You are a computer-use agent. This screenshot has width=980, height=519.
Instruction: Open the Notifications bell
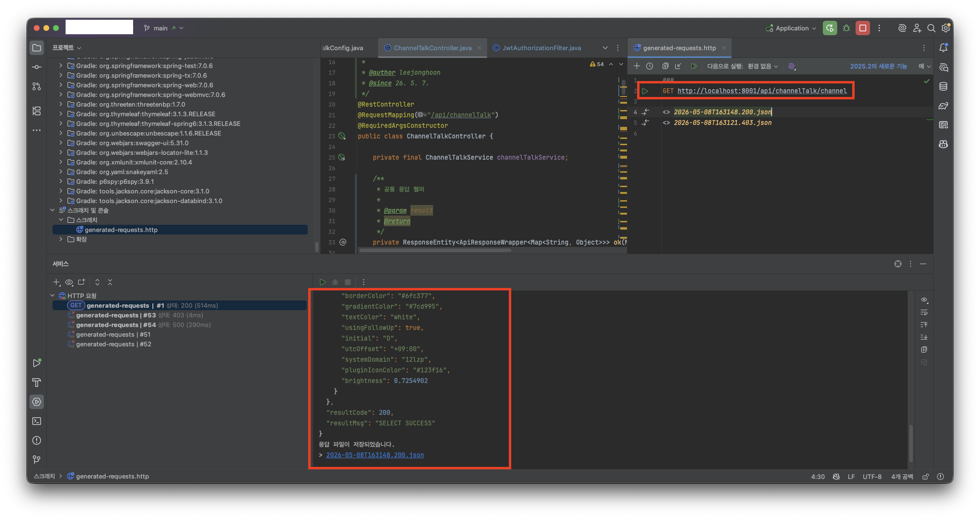pyautogui.click(x=943, y=48)
